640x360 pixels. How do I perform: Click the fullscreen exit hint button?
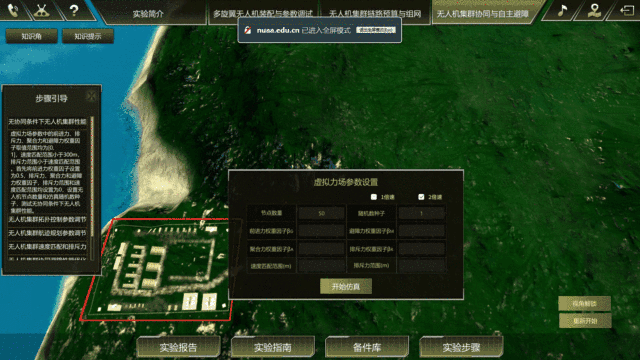pyautogui.click(x=376, y=30)
